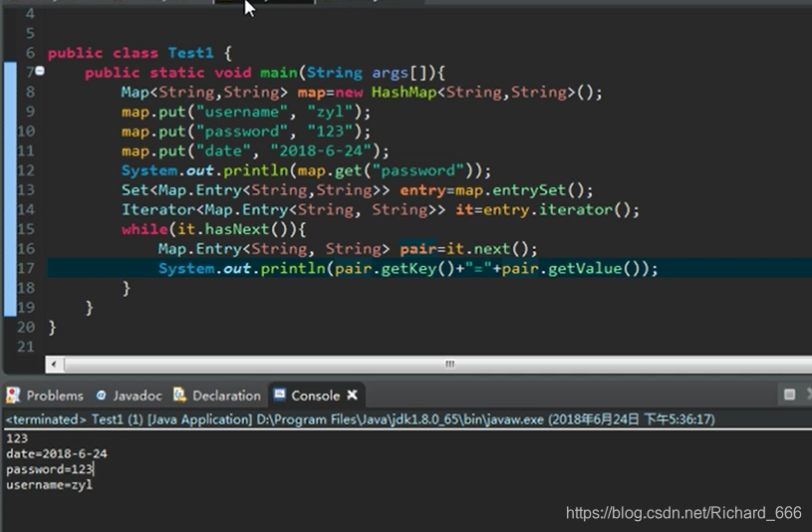The width and height of the screenshot is (812, 532).
Task: Click the class name Test1
Action: click(190, 53)
